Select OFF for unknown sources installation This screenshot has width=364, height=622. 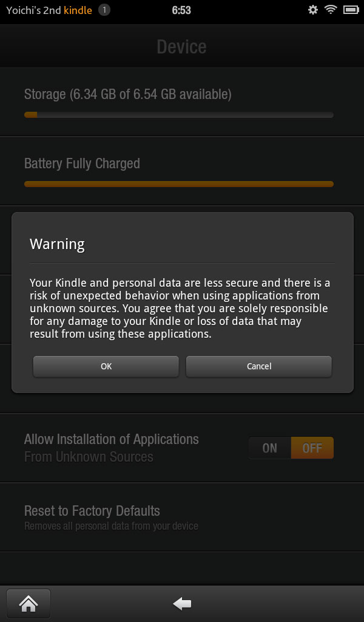[312, 448]
